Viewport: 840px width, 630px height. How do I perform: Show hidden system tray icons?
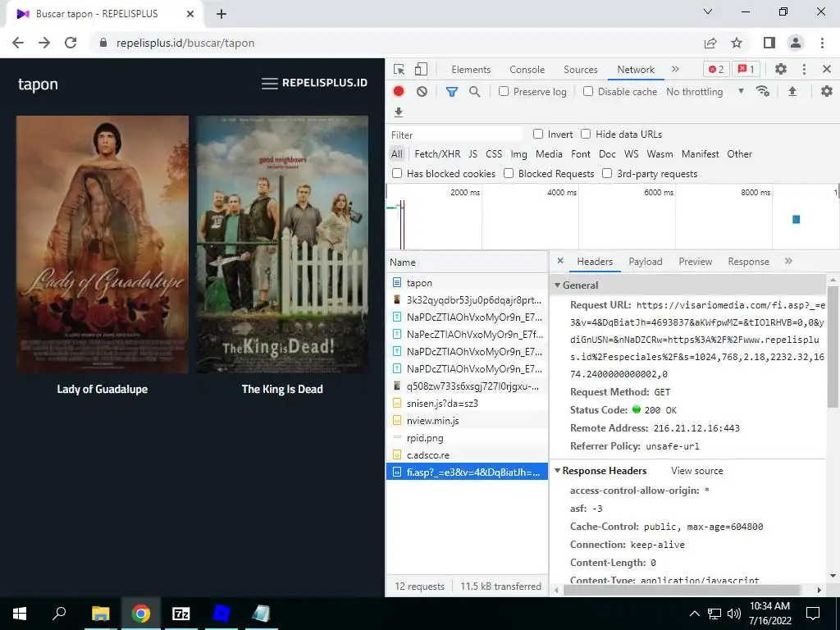pos(694,614)
